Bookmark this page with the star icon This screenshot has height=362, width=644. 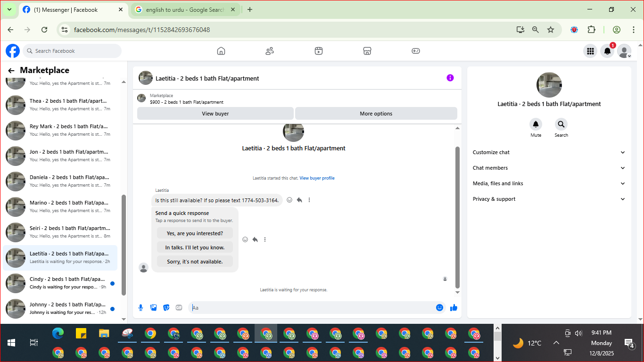pos(551,30)
